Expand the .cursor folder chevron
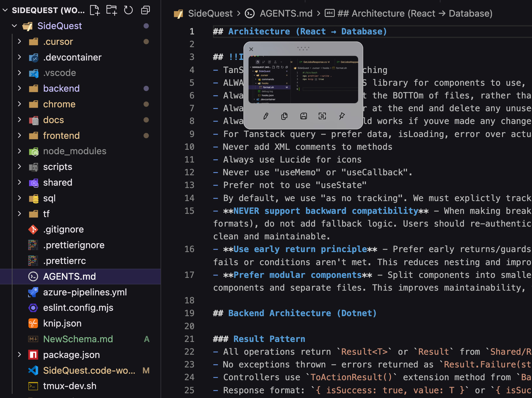Viewport: 532px width, 398px height. point(20,42)
